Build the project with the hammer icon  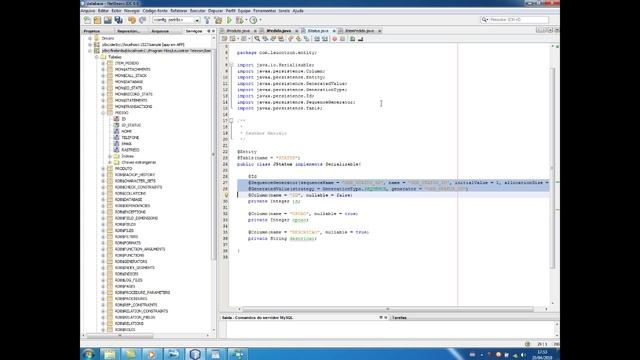click(207, 20)
